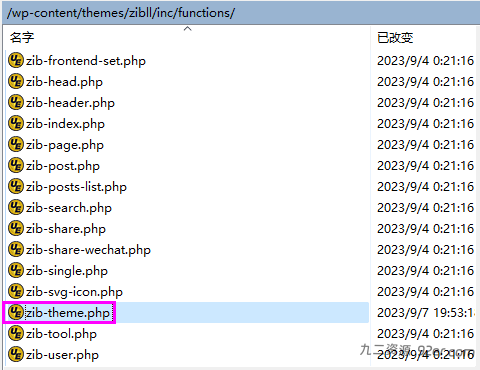Select file name zib-single.php

coord(67,271)
